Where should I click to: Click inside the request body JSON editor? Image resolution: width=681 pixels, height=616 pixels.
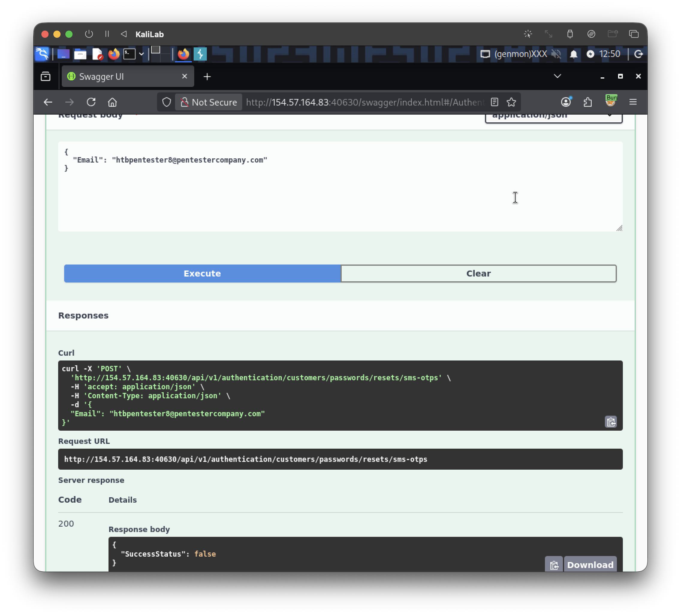coord(340,187)
